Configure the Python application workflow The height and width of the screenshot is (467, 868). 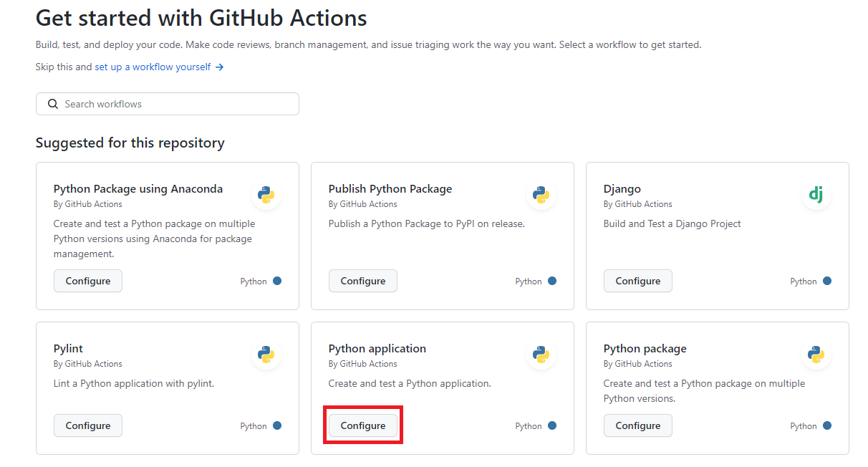coord(363,425)
